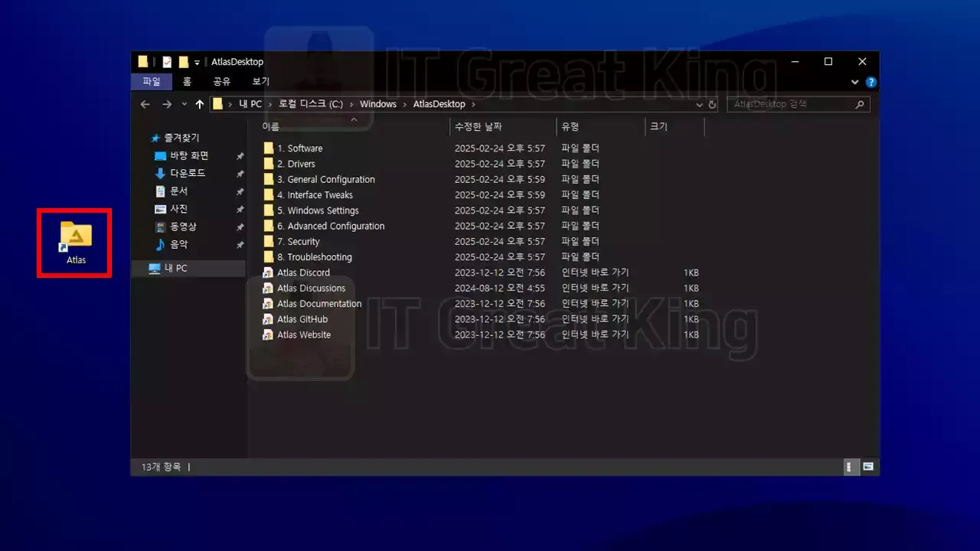980x551 pixels.
Task: Expand the address bar history dropdown
Action: coord(699,104)
